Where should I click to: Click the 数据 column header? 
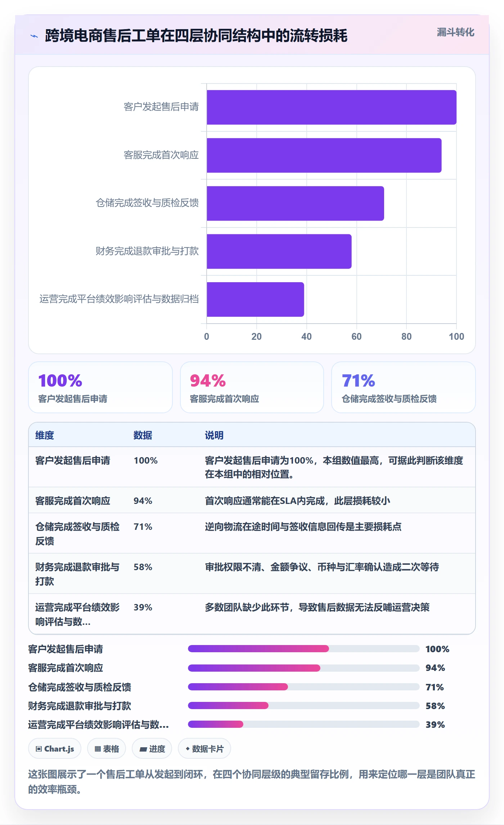[x=143, y=435]
